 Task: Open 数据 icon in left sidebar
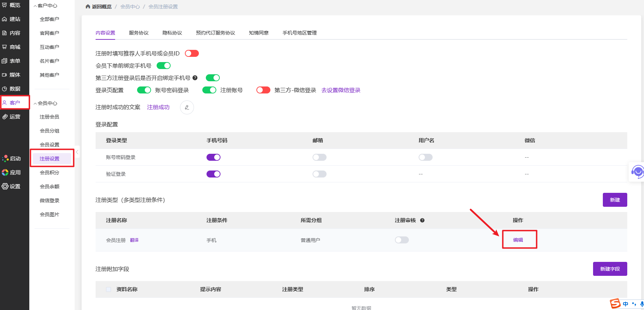point(5,89)
